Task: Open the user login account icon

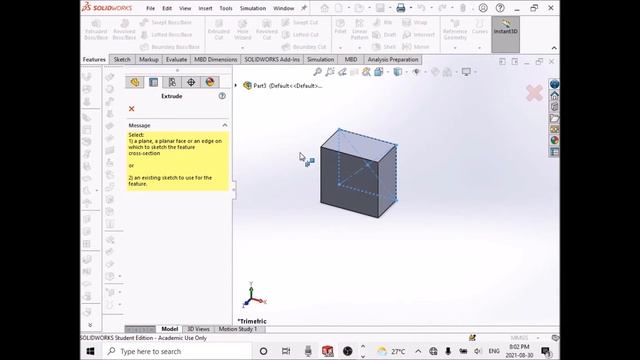Action: click(x=483, y=8)
